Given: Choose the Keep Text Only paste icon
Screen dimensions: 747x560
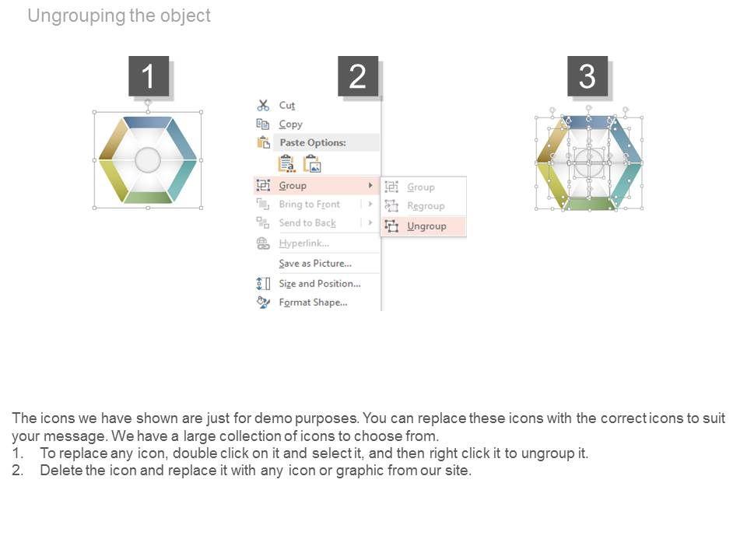Looking at the screenshot, I should coord(287,163).
